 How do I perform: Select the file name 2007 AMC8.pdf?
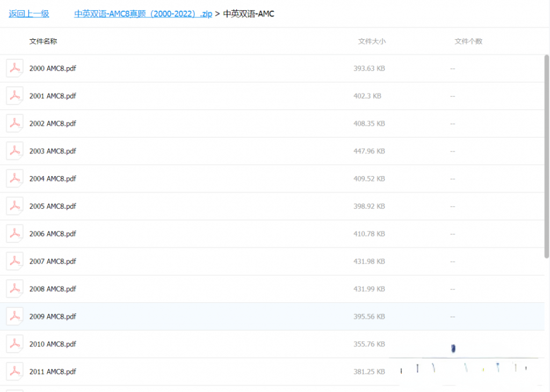coord(53,262)
